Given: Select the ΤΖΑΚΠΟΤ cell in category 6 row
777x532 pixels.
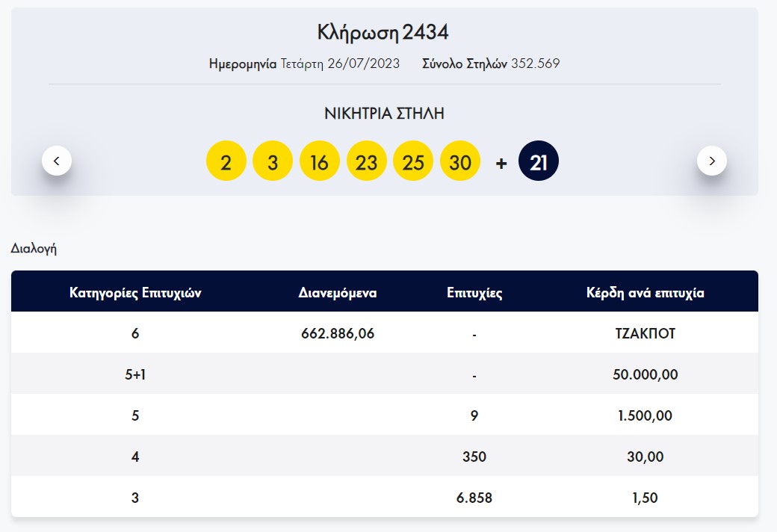Looking at the screenshot, I should pos(646,333).
